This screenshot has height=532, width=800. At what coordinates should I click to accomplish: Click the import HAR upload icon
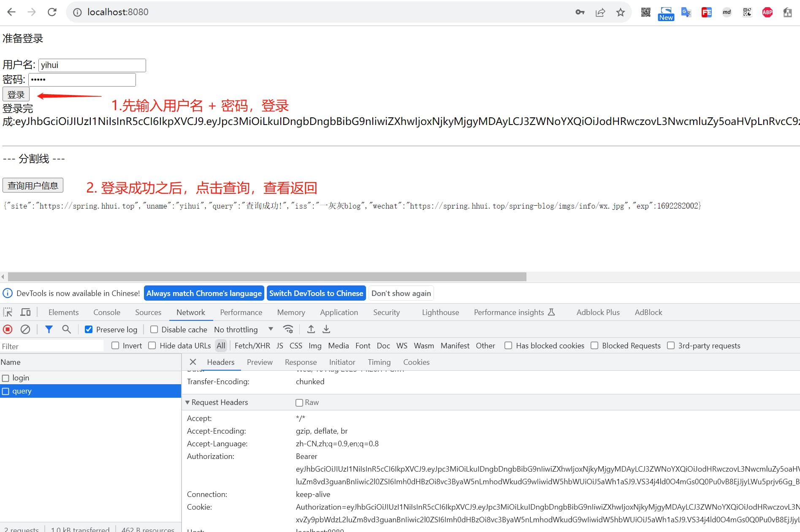point(311,329)
